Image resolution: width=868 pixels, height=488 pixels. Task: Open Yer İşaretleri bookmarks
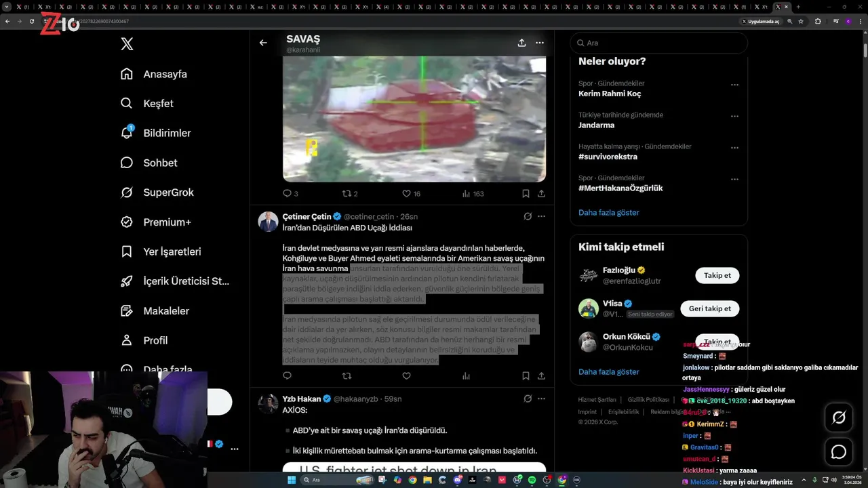click(x=160, y=251)
